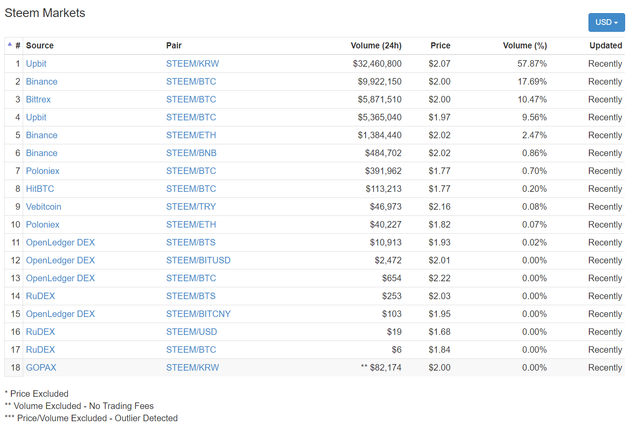The height and width of the screenshot is (426, 640).
Task: Open OpenLedger DEX link in row 11
Action: tap(60, 242)
